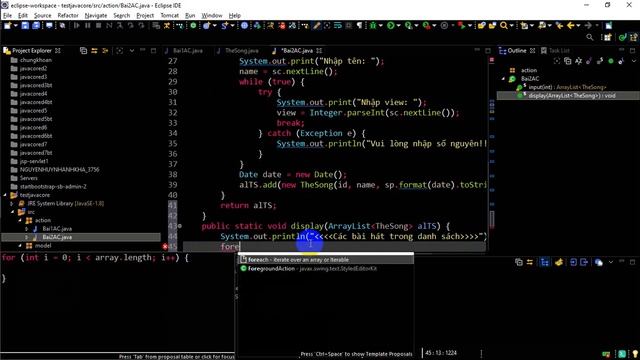Viewport: 640px width, 360px height.
Task: Click the Debug bug icon in toolbar
Action: (x=373, y=26)
